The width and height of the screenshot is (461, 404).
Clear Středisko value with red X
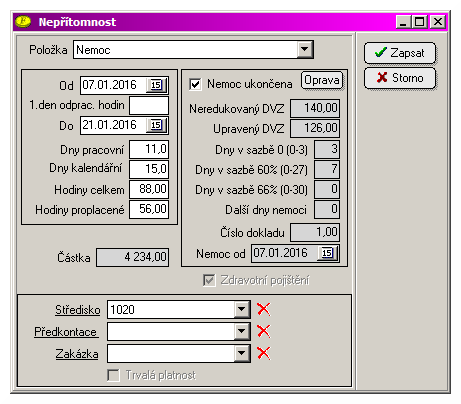[x=264, y=309]
